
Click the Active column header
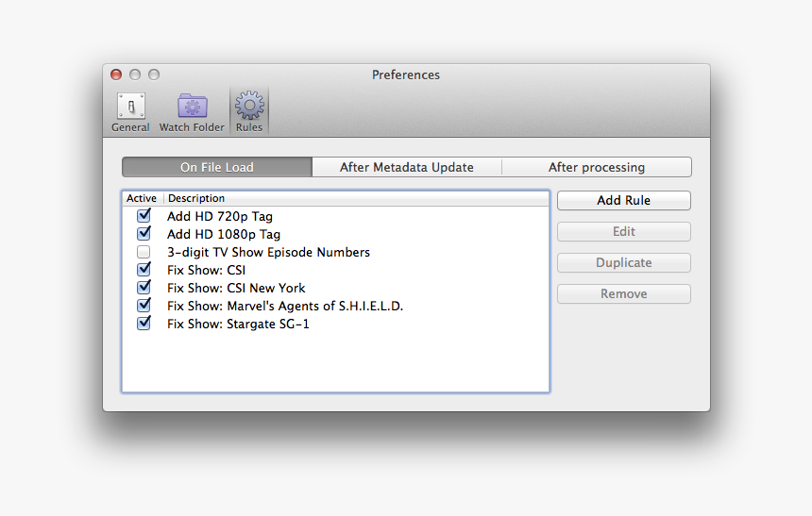(x=142, y=198)
